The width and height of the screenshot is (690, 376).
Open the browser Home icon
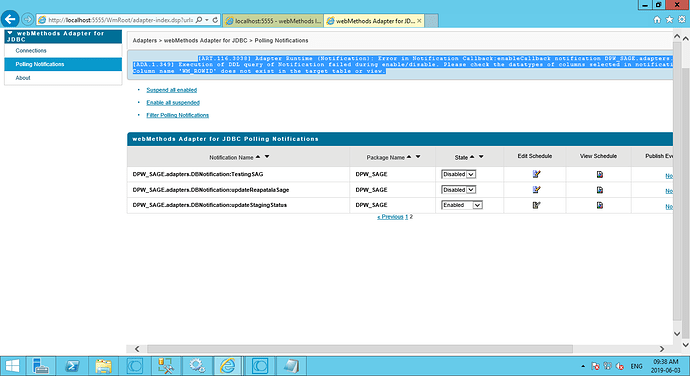pyautogui.click(x=657, y=20)
